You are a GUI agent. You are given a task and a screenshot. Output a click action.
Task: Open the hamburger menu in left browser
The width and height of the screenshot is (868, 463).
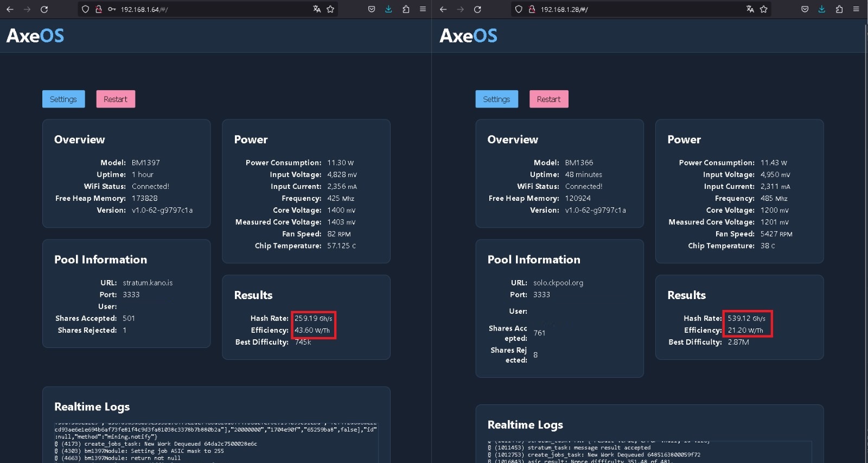(x=423, y=9)
